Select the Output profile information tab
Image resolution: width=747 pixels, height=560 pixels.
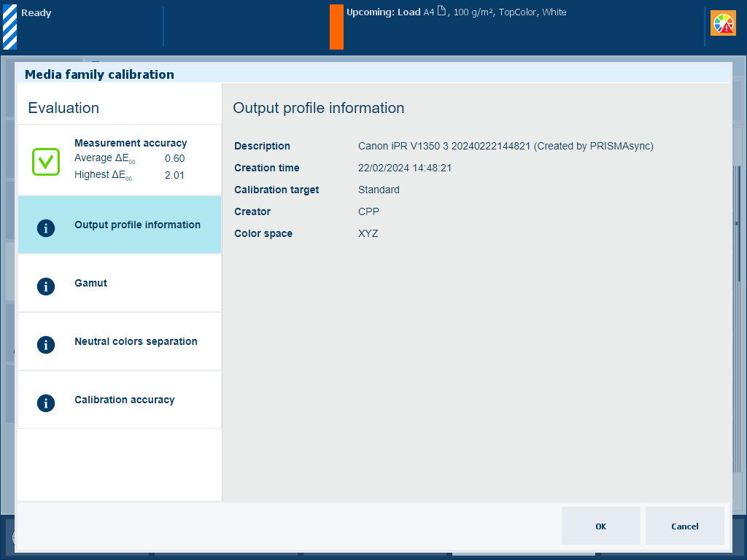pos(137,225)
